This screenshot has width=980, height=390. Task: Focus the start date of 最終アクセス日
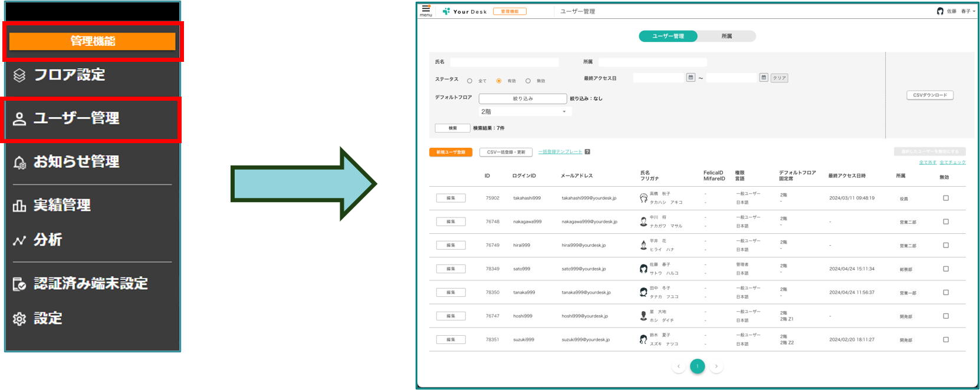(659, 78)
